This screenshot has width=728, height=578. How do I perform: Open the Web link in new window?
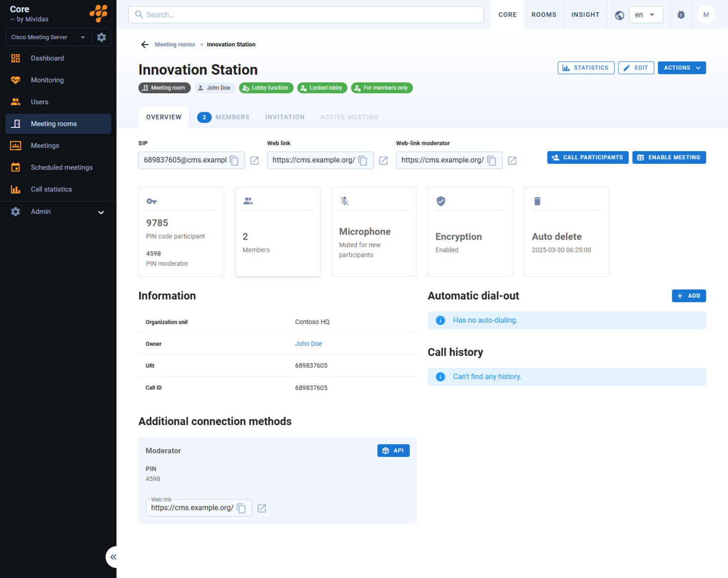pos(383,161)
